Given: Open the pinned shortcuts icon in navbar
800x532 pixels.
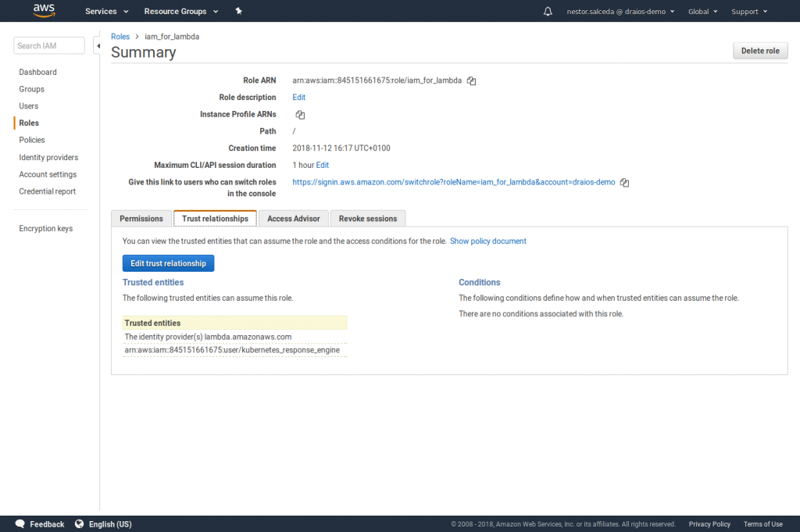Looking at the screenshot, I should coord(238,11).
